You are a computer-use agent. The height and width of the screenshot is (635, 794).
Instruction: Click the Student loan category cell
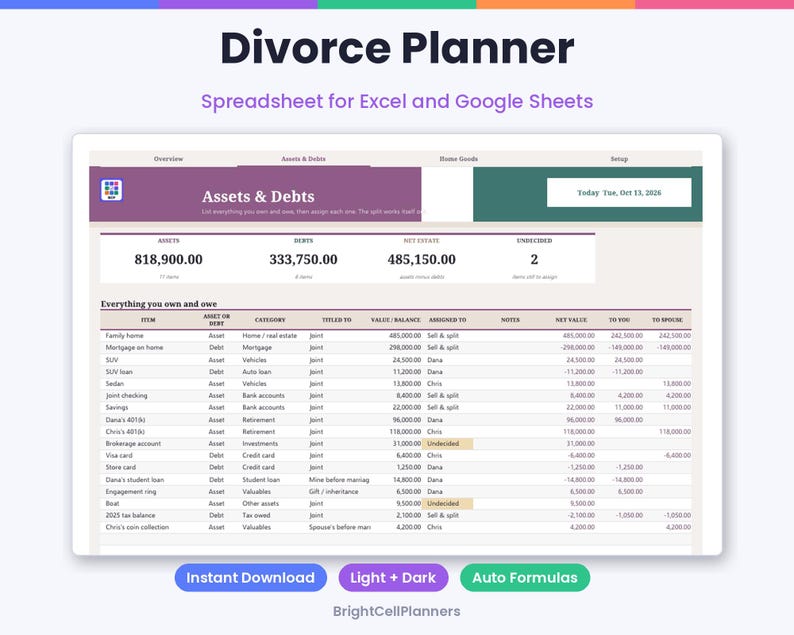coord(270,480)
